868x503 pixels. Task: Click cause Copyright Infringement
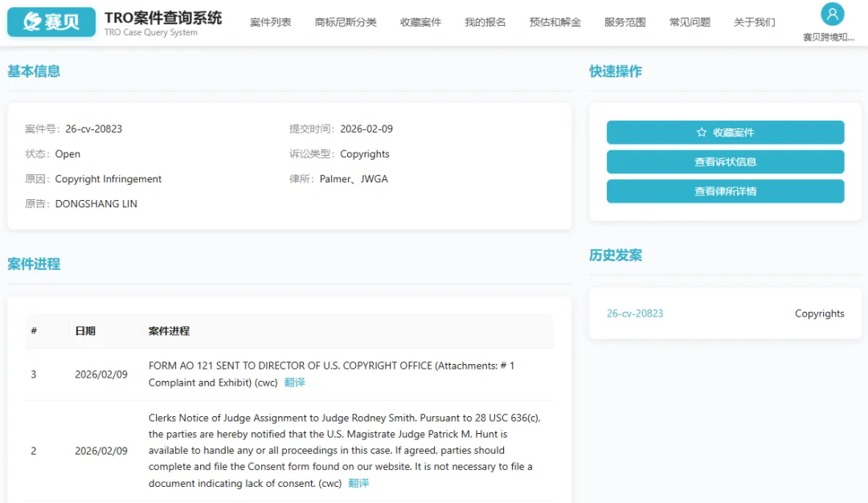[108, 178]
